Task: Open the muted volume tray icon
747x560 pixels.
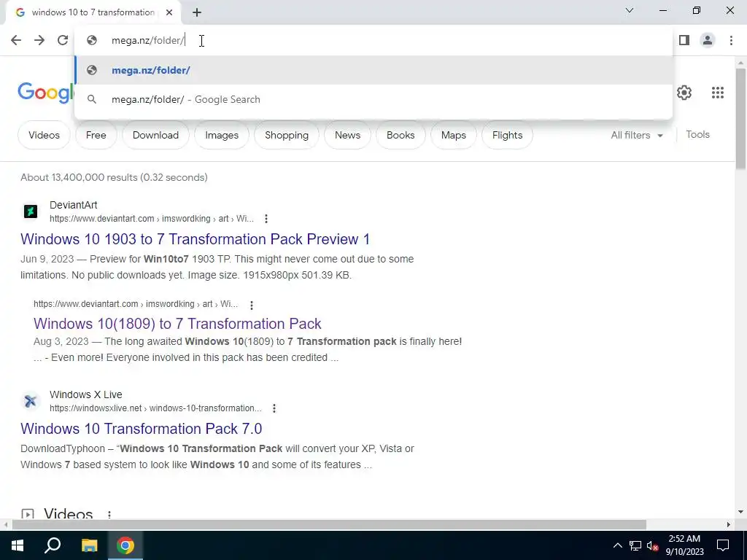Action: pos(653,545)
